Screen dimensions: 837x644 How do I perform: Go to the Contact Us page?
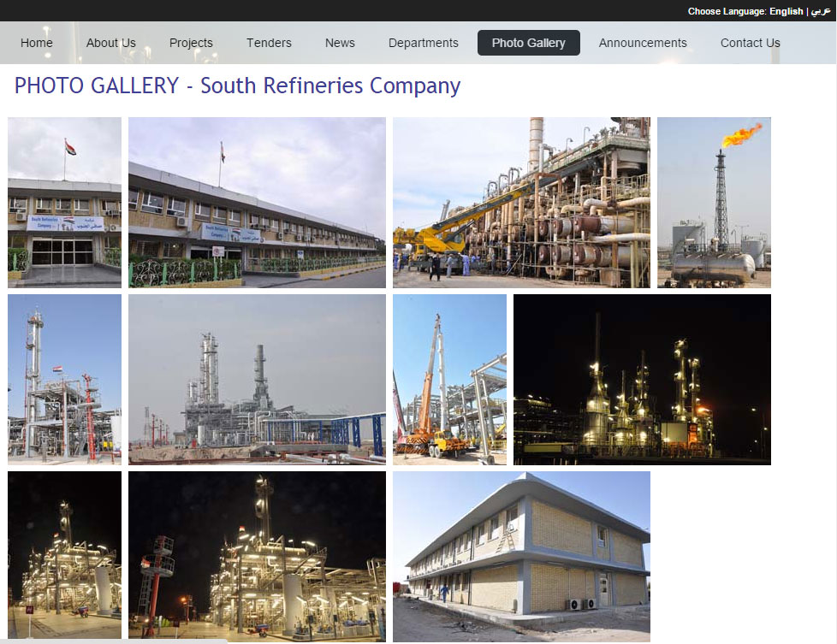(x=750, y=43)
